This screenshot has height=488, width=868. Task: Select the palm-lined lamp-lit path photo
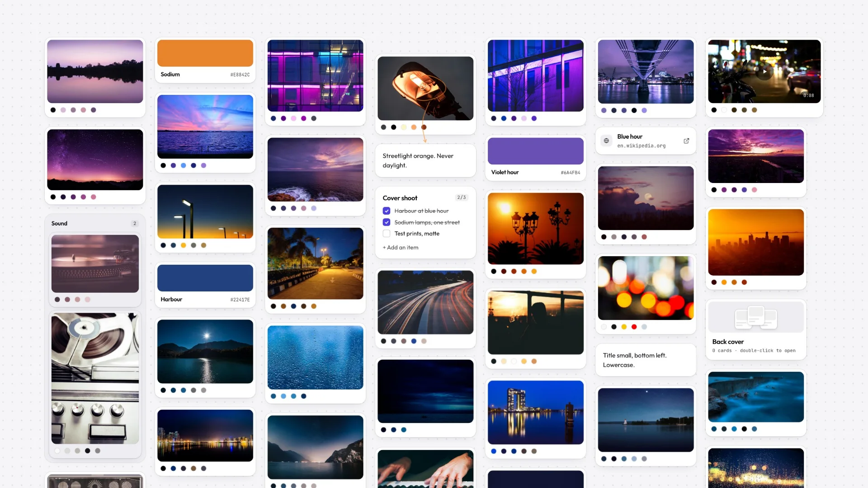(x=315, y=263)
